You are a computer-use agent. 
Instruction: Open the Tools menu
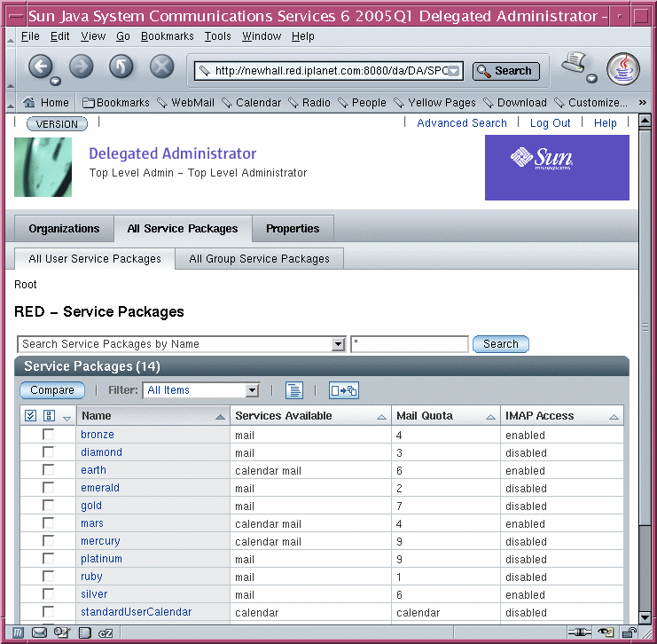click(217, 36)
